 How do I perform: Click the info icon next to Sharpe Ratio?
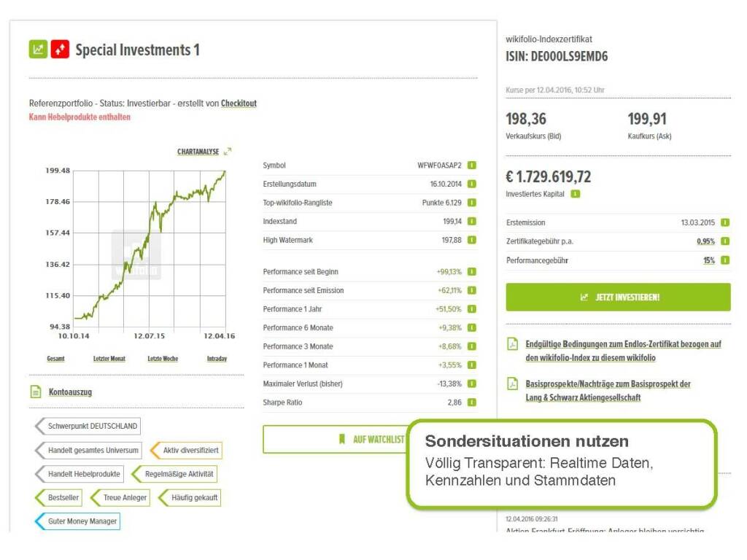click(472, 402)
